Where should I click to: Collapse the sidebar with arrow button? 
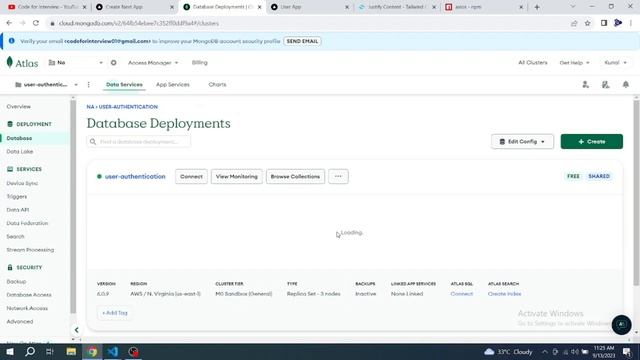(76, 330)
